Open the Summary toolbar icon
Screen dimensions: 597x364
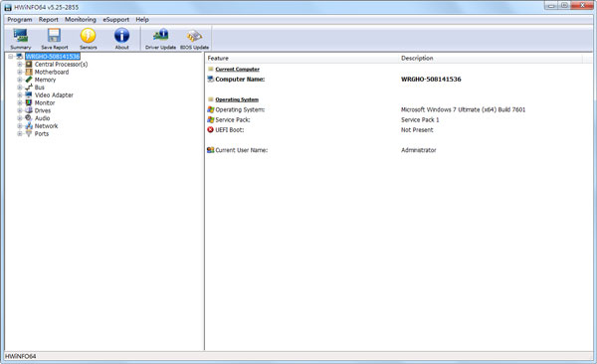coord(21,36)
